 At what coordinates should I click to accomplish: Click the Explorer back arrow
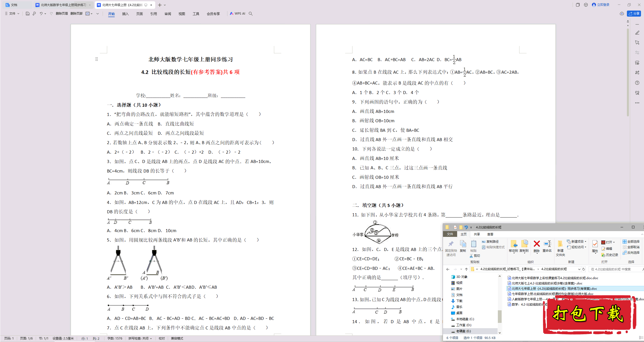point(448,269)
